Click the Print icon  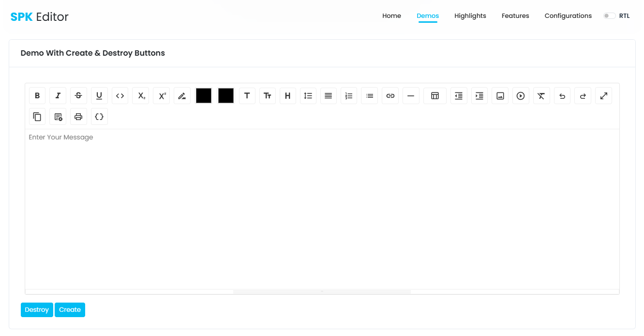click(x=78, y=116)
